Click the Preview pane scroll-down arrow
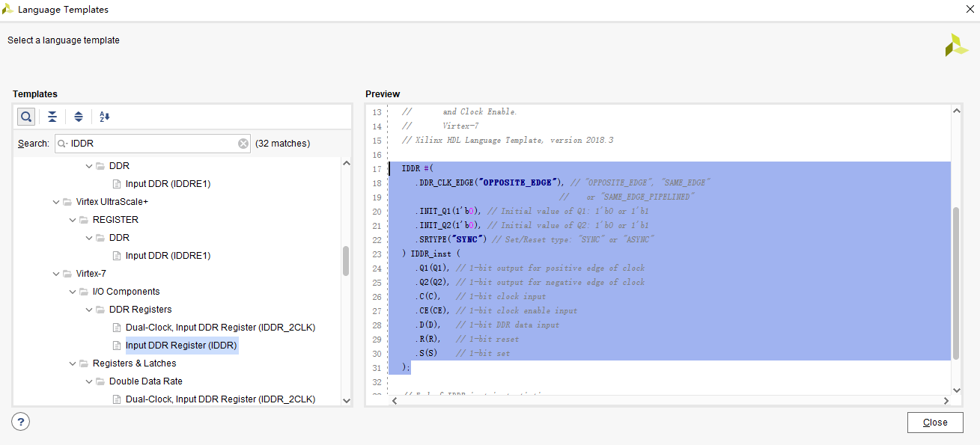The height and width of the screenshot is (445, 980). [x=956, y=390]
